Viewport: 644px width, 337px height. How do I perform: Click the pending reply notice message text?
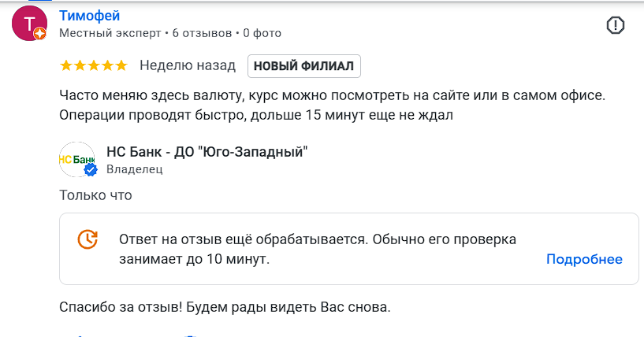(x=317, y=248)
